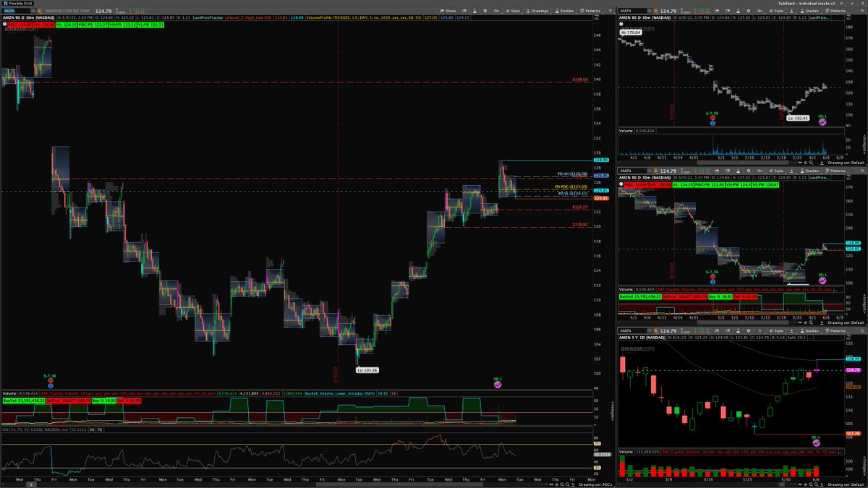This screenshot has width=868, height=488.
Task: Edit AMZN symbol field in bottom-right chart
Action: coord(631,331)
